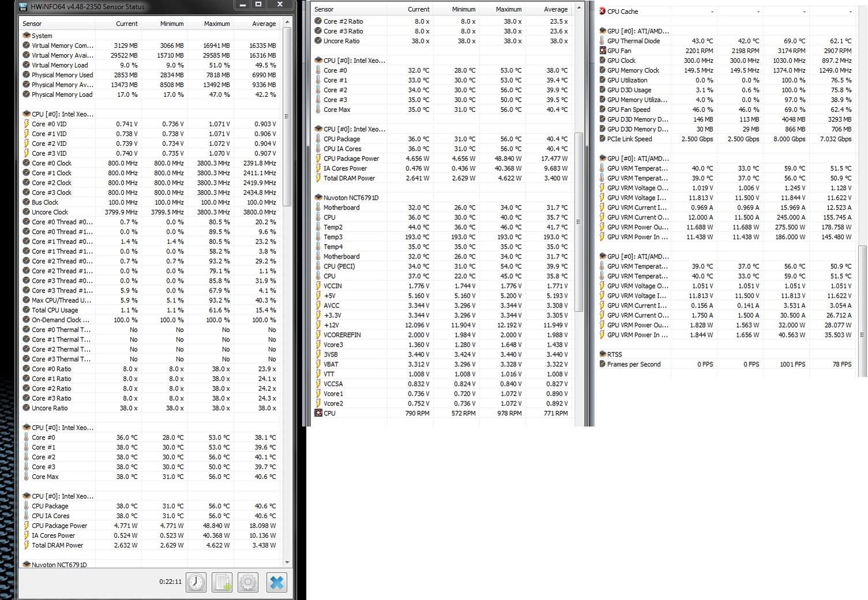Click the red X icon beside CPU Cache
Screen dimensions: 868x600
pos(603,11)
